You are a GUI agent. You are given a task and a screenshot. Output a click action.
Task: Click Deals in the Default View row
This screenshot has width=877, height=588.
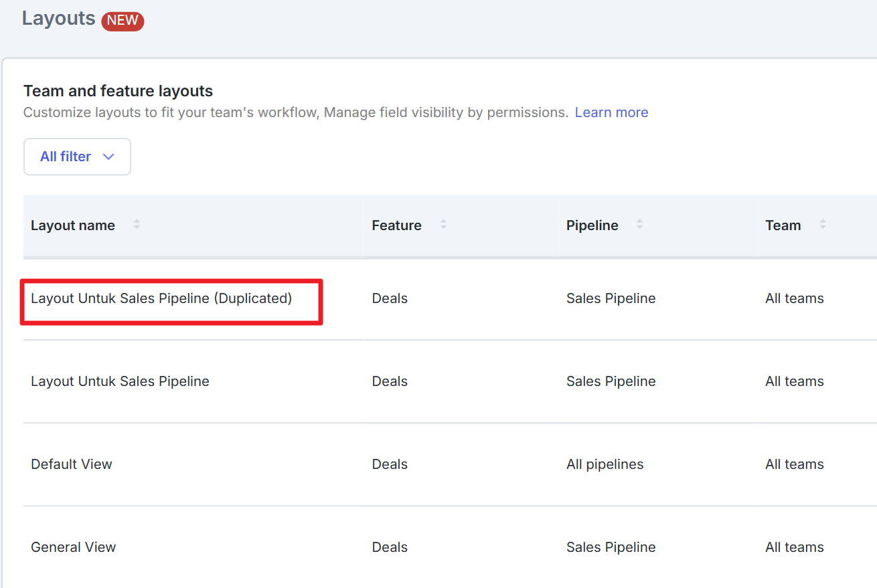click(390, 464)
